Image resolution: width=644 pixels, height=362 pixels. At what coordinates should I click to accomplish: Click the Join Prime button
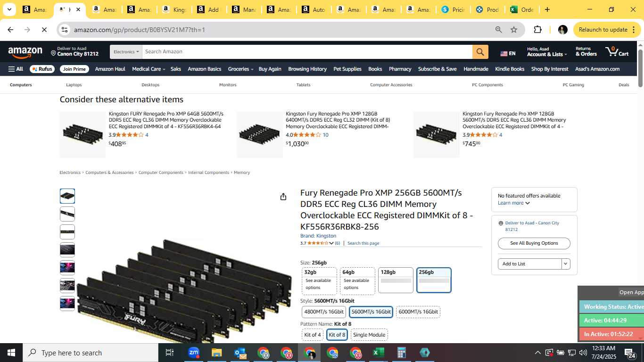tap(74, 69)
